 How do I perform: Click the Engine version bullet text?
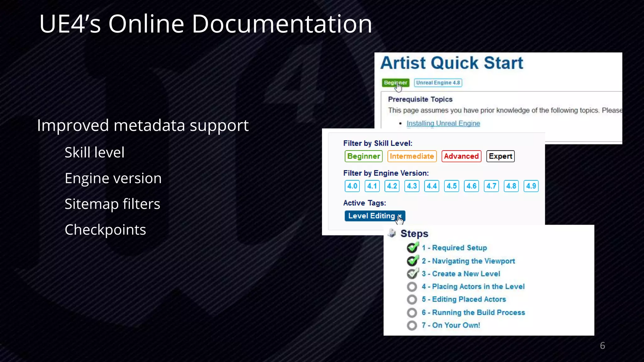click(113, 178)
